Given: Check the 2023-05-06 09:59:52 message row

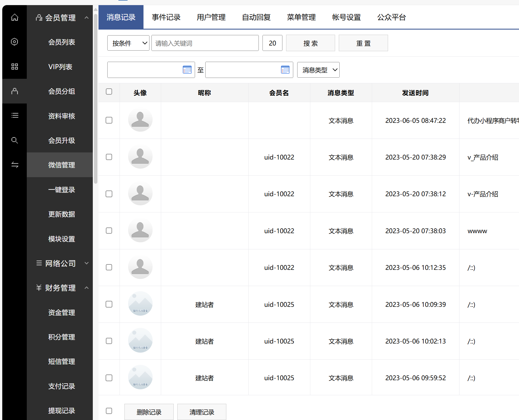Looking at the screenshot, I should (109, 378).
